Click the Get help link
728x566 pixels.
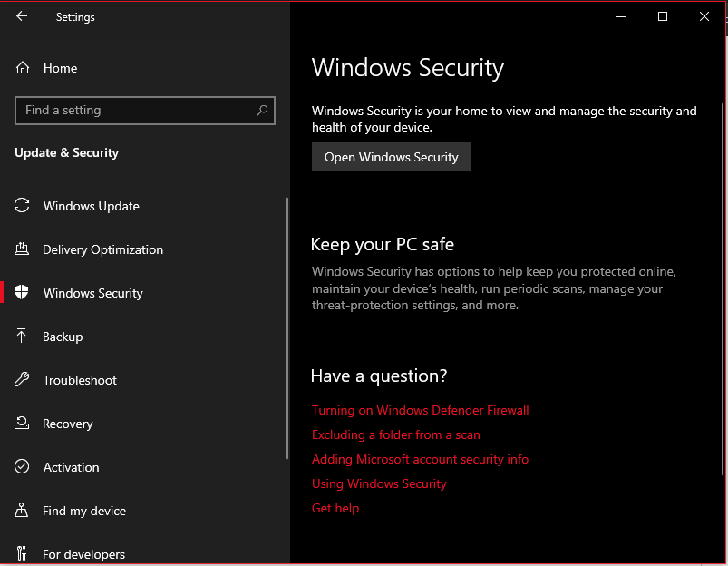(x=335, y=508)
